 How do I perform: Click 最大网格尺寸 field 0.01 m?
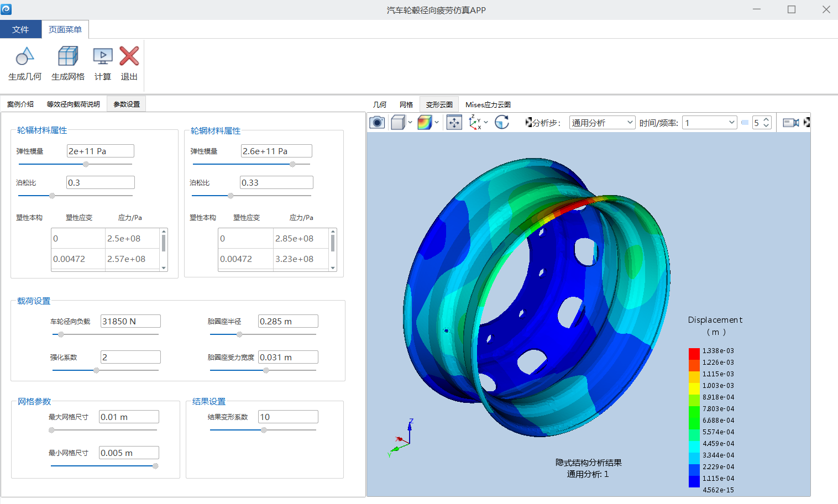[x=129, y=417]
